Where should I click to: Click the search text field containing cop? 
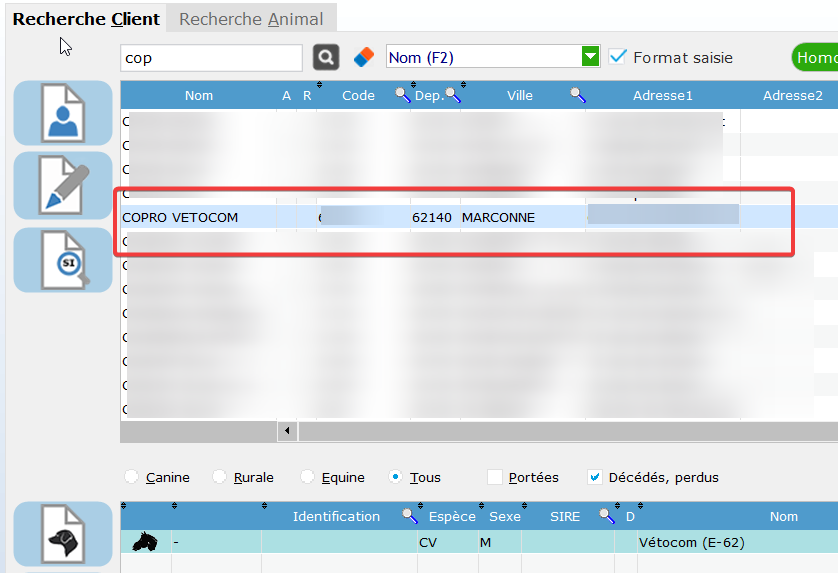pyautogui.click(x=210, y=58)
